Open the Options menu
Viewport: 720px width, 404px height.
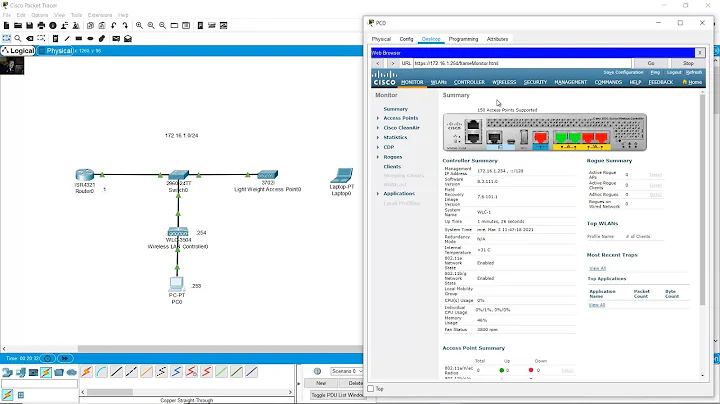tap(39, 15)
